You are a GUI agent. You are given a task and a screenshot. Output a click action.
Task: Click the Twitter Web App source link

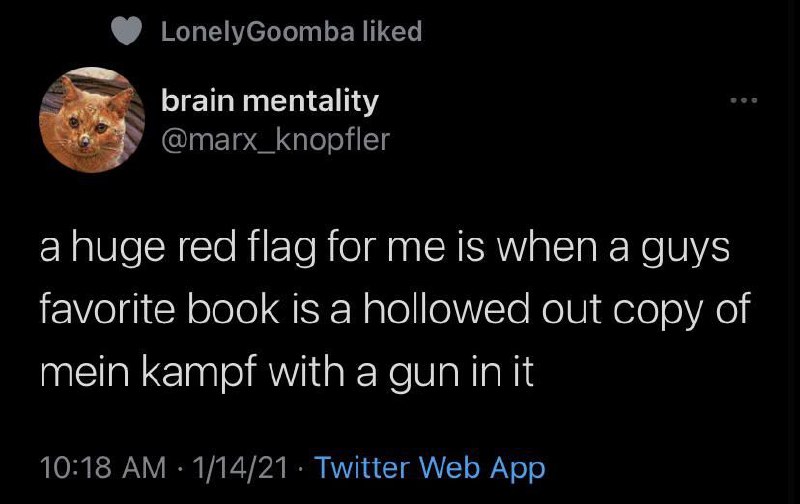click(x=431, y=467)
